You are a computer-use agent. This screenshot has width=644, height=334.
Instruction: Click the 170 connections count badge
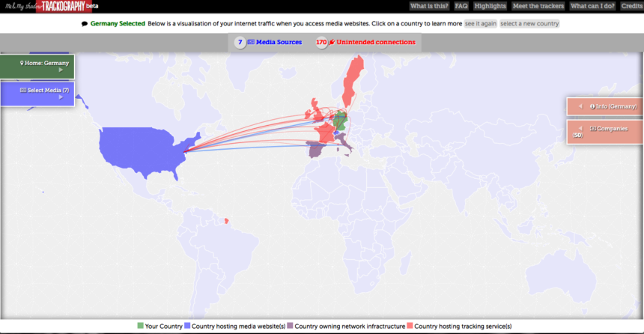click(321, 43)
